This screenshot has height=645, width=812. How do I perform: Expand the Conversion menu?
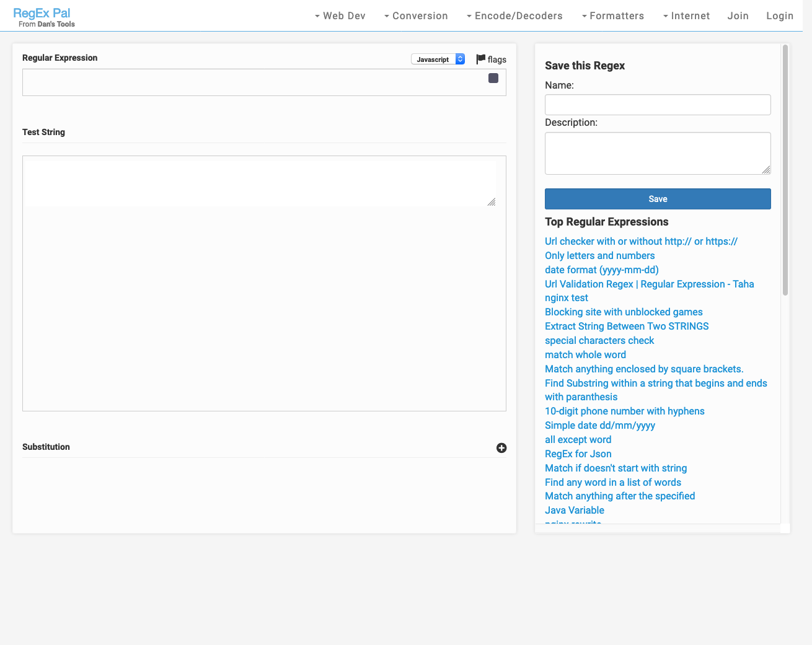[416, 16]
